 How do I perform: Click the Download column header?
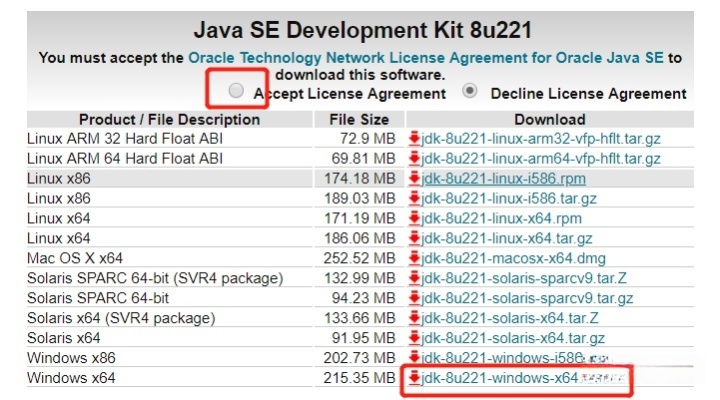(550, 119)
